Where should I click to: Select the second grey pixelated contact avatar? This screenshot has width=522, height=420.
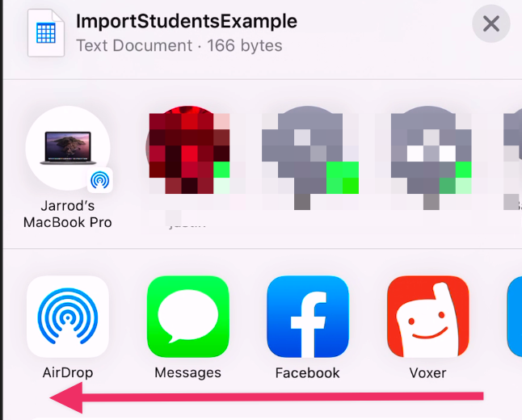click(428, 155)
